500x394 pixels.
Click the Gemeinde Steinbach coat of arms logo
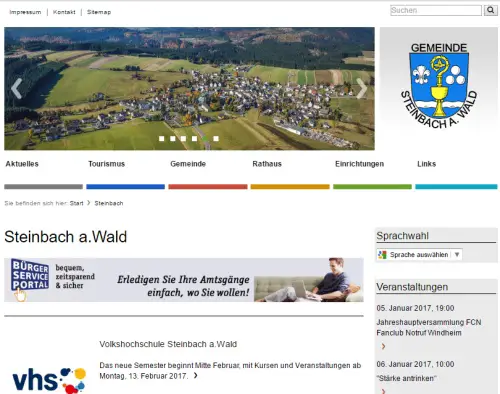point(439,85)
